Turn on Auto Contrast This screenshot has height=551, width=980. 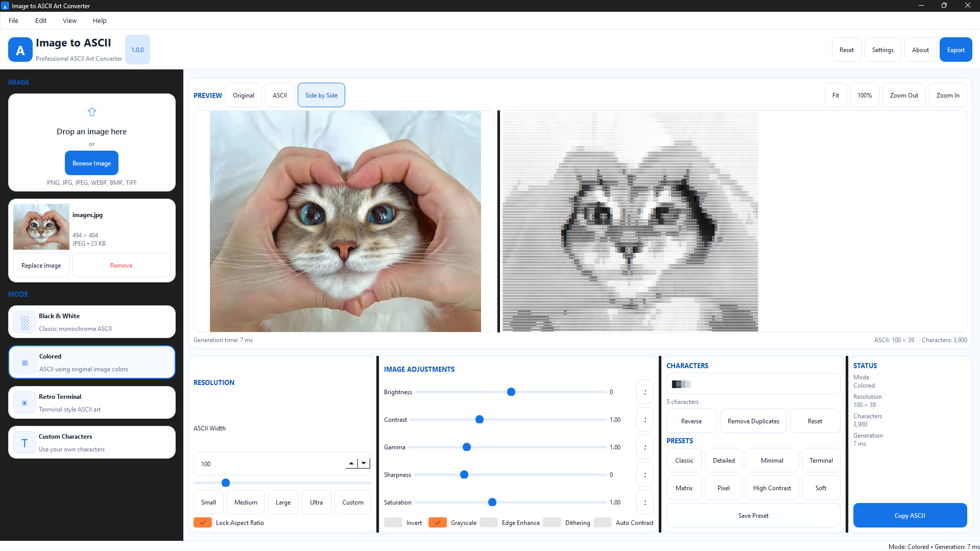(x=603, y=522)
